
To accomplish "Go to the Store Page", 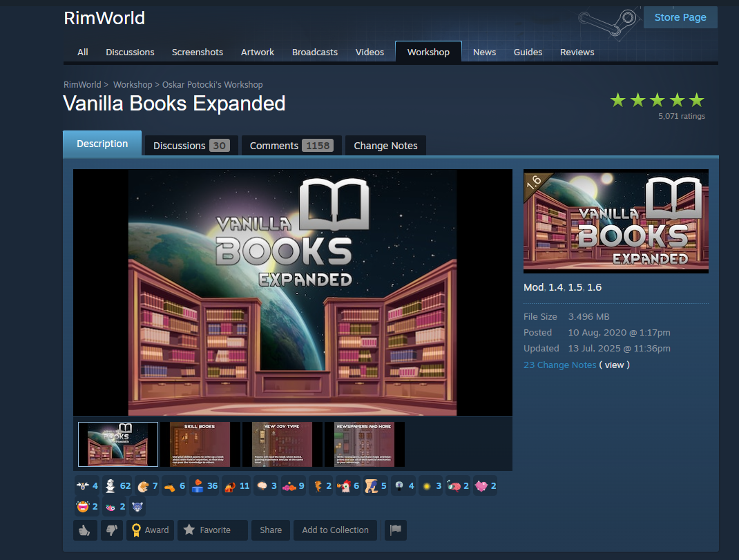I will tap(680, 17).
